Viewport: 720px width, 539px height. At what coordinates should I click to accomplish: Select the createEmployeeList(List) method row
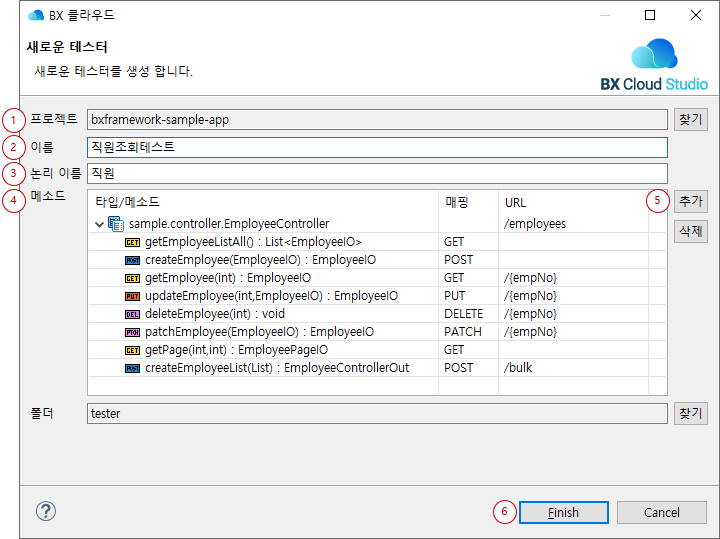coord(277,368)
